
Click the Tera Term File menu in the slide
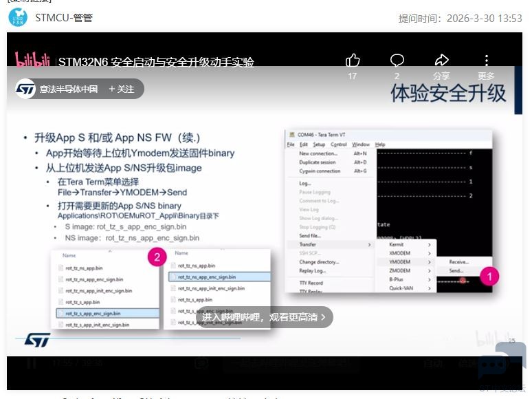point(291,144)
